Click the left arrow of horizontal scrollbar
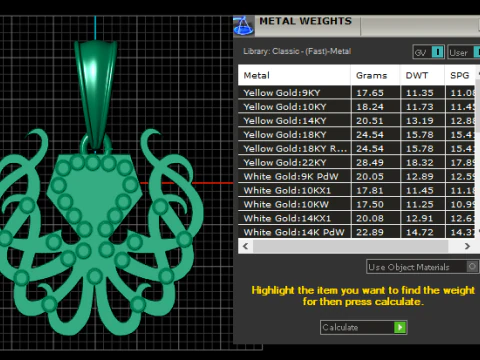 246,246
